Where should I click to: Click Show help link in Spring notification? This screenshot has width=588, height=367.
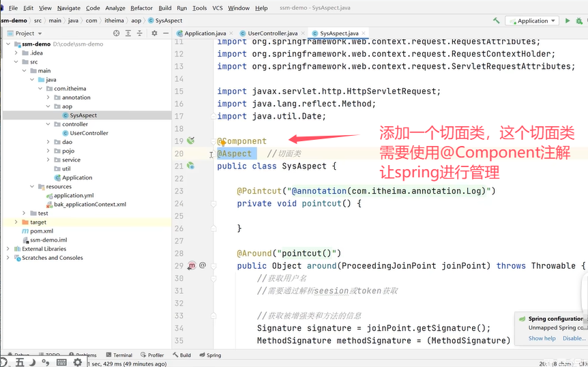(x=542, y=338)
